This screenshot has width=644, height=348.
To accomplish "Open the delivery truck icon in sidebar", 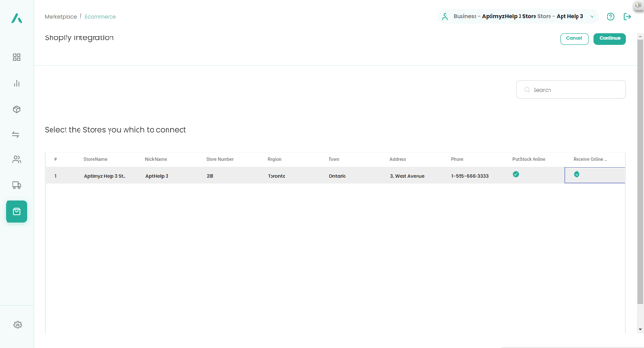I will tap(17, 185).
